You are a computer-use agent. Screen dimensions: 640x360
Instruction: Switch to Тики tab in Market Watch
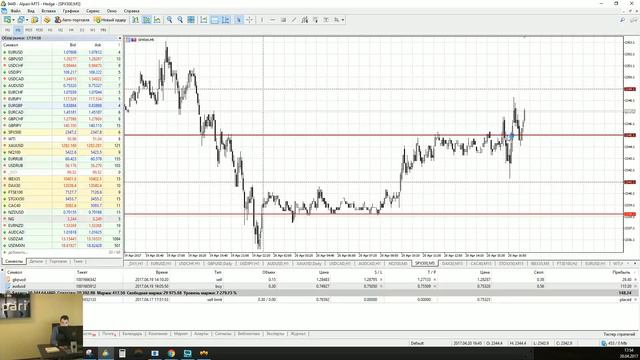pyautogui.click(x=78, y=261)
